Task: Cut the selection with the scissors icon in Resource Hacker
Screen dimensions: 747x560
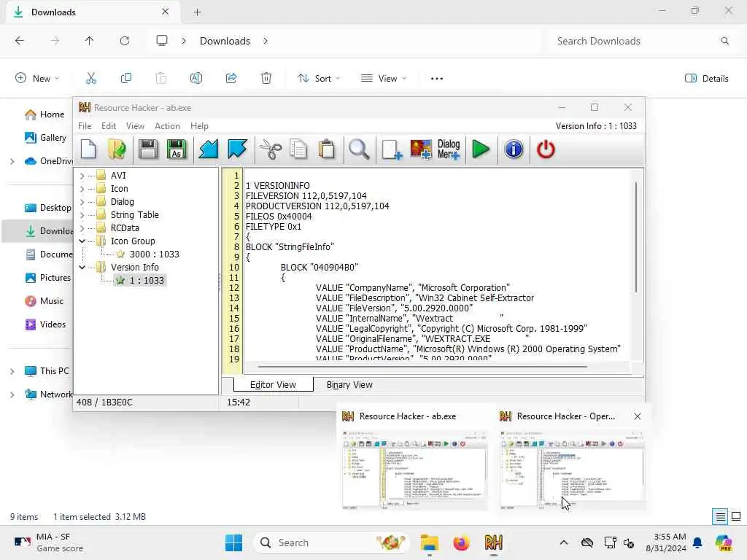Action: (x=271, y=149)
